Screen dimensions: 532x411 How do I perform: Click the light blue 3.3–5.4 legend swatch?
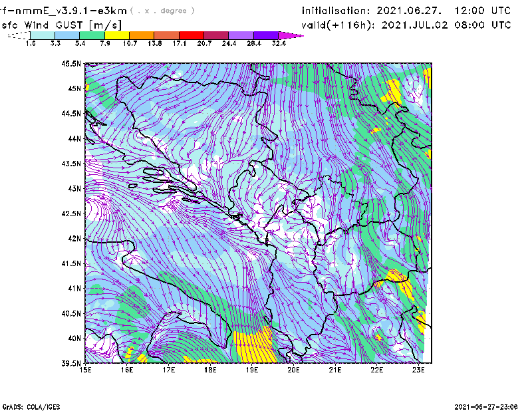[x=67, y=35]
